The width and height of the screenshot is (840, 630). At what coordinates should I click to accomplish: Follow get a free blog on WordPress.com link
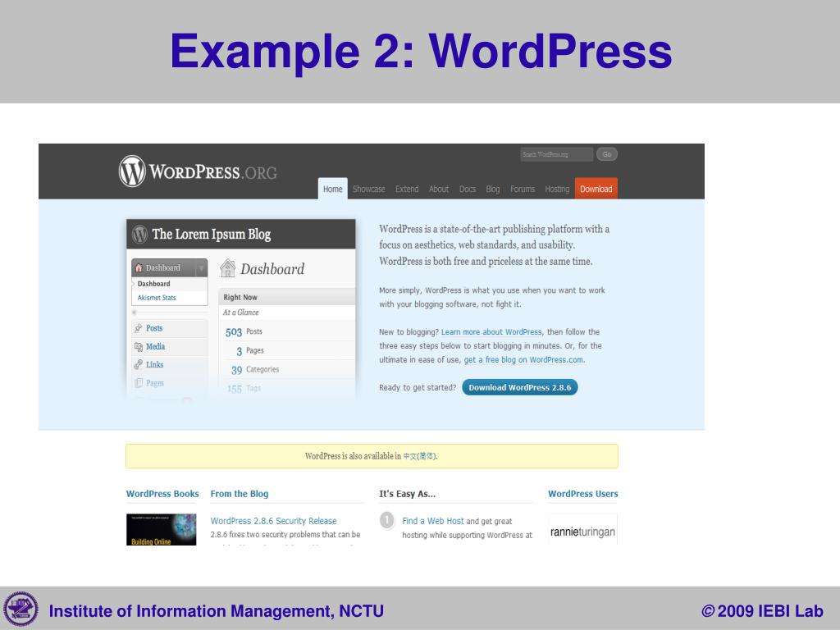pos(523,360)
